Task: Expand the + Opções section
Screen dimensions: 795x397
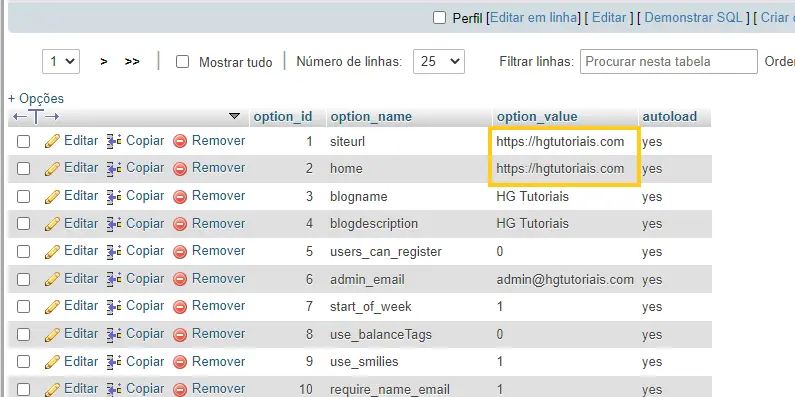Action: (x=36, y=98)
